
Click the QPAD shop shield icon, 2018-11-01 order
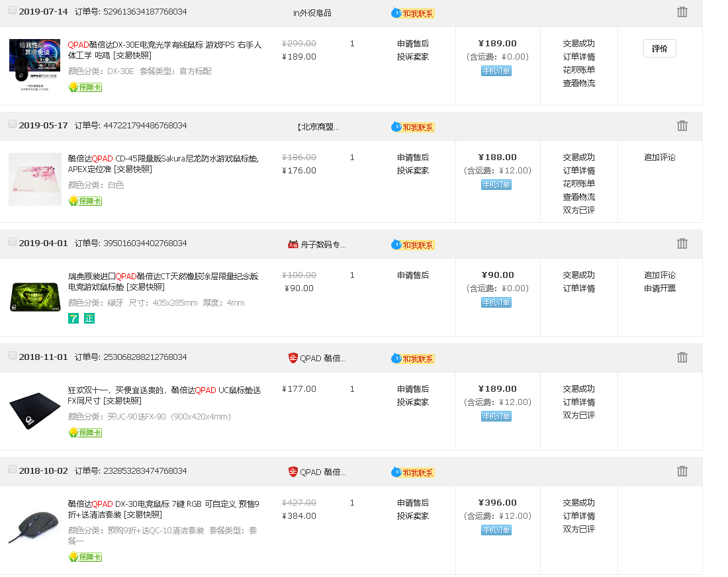[x=293, y=358]
